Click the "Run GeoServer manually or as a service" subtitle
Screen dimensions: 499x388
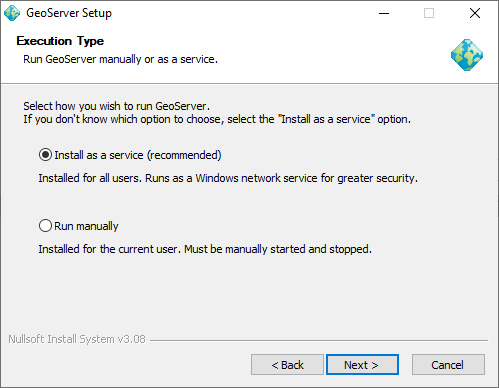point(120,59)
